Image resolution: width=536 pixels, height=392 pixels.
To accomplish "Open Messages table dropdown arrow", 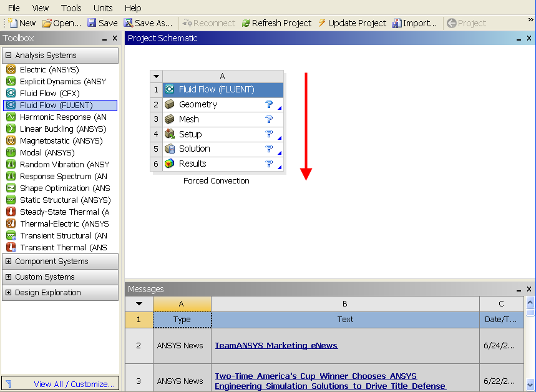I will tap(139, 303).
